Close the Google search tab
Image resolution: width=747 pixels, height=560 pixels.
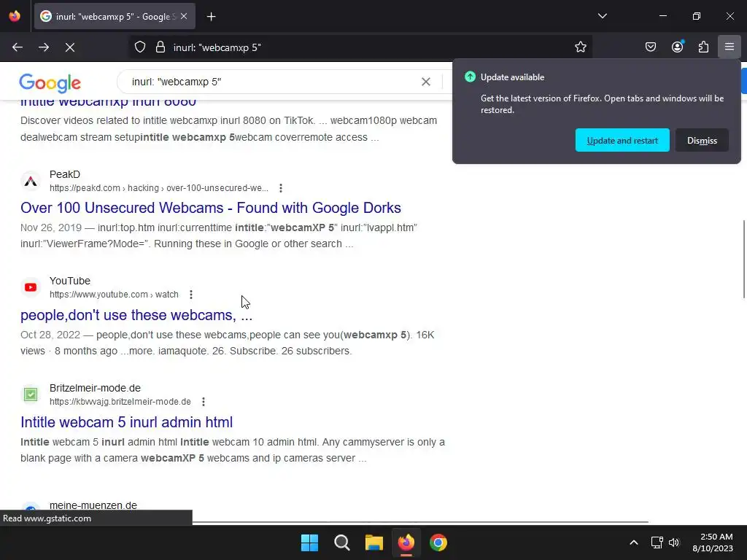click(x=184, y=17)
